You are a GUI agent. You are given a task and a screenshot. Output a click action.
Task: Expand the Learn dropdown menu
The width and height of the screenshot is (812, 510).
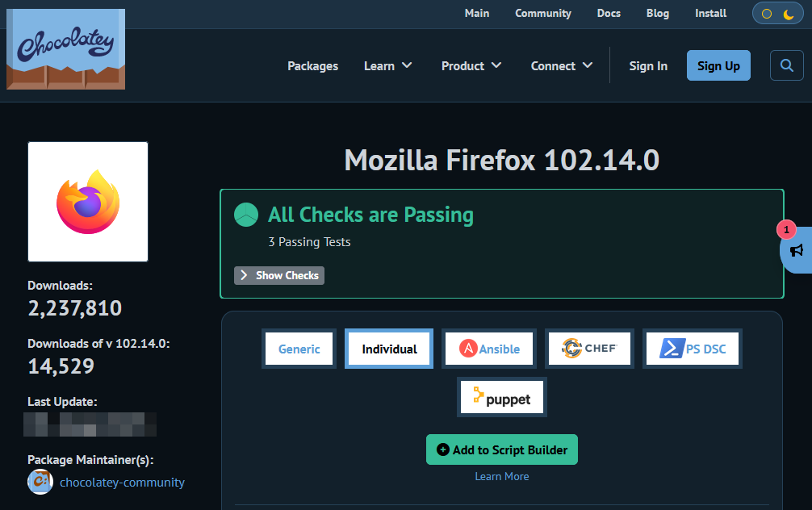pos(388,65)
